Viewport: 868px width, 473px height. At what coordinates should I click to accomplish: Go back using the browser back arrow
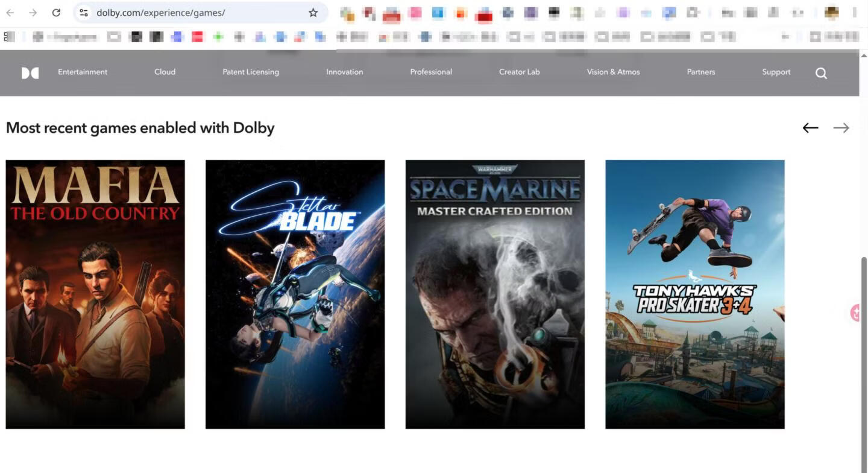pyautogui.click(x=10, y=13)
